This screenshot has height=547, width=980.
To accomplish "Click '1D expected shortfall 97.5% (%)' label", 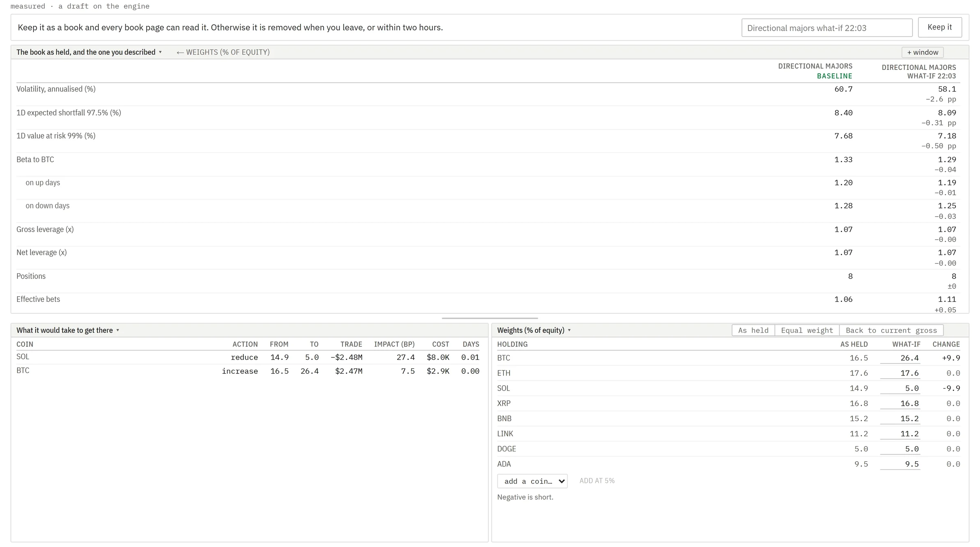I will click(69, 113).
